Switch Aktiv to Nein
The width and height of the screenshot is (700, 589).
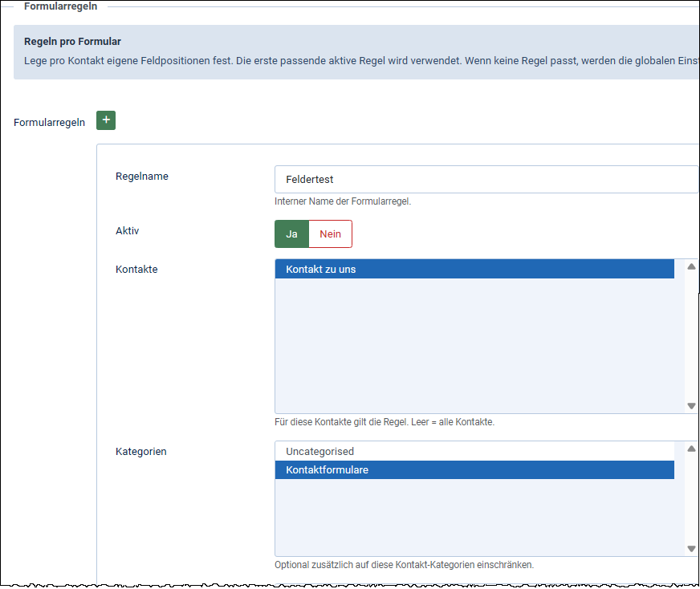pos(330,234)
